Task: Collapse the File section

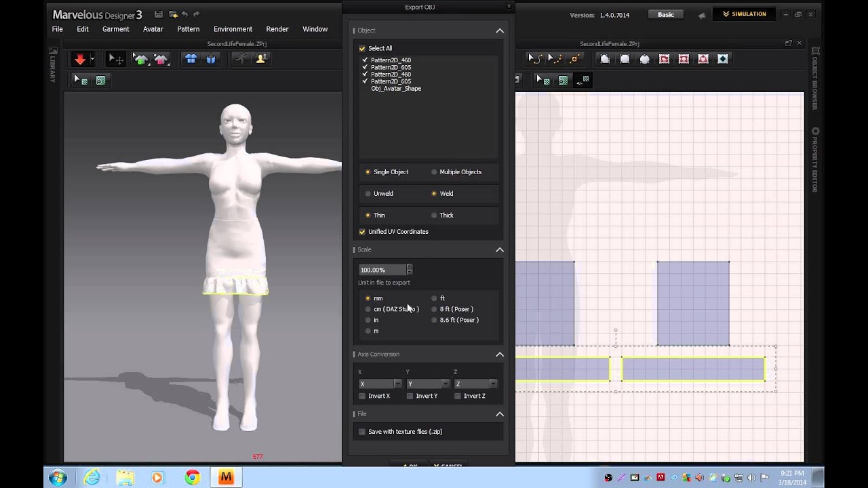Action: [500, 413]
